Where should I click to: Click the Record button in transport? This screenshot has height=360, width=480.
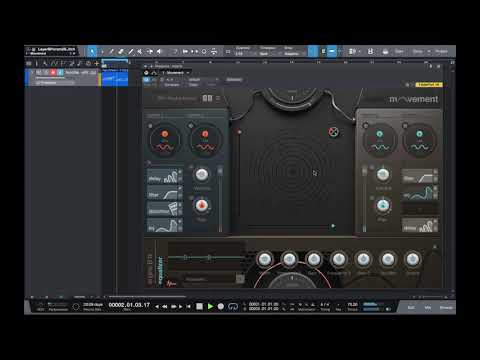(221, 306)
